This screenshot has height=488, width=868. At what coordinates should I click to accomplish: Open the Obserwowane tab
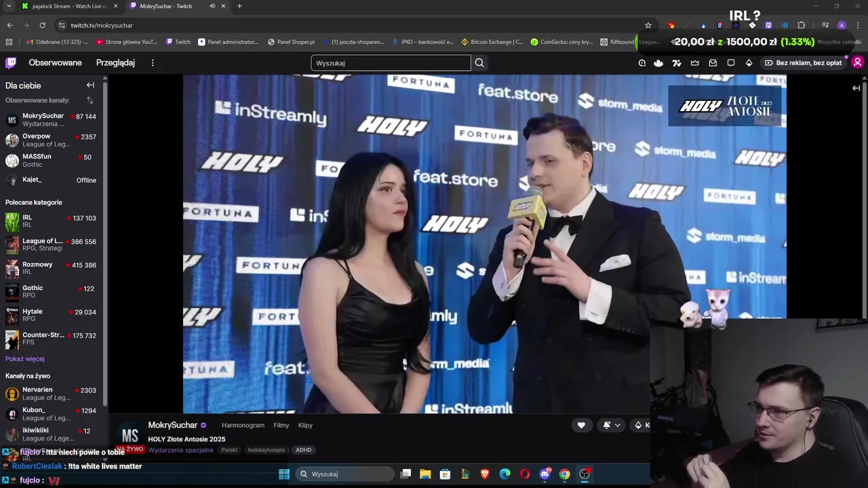click(x=55, y=63)
